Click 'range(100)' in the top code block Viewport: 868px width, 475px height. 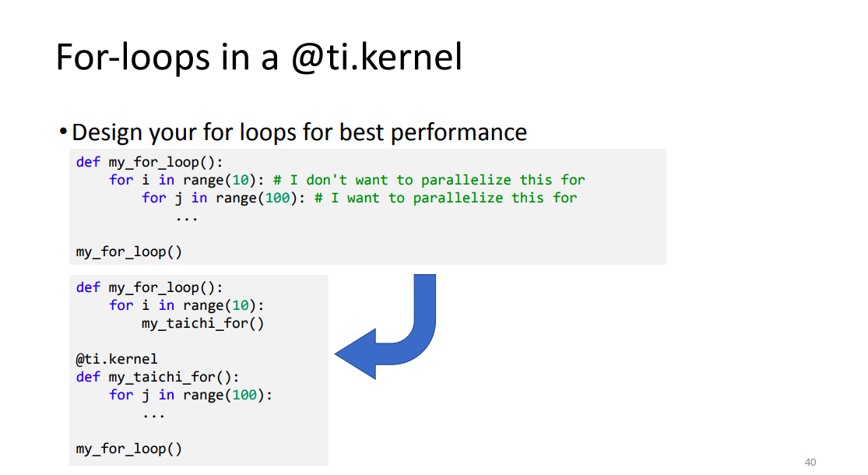click(x=256, y=199)
